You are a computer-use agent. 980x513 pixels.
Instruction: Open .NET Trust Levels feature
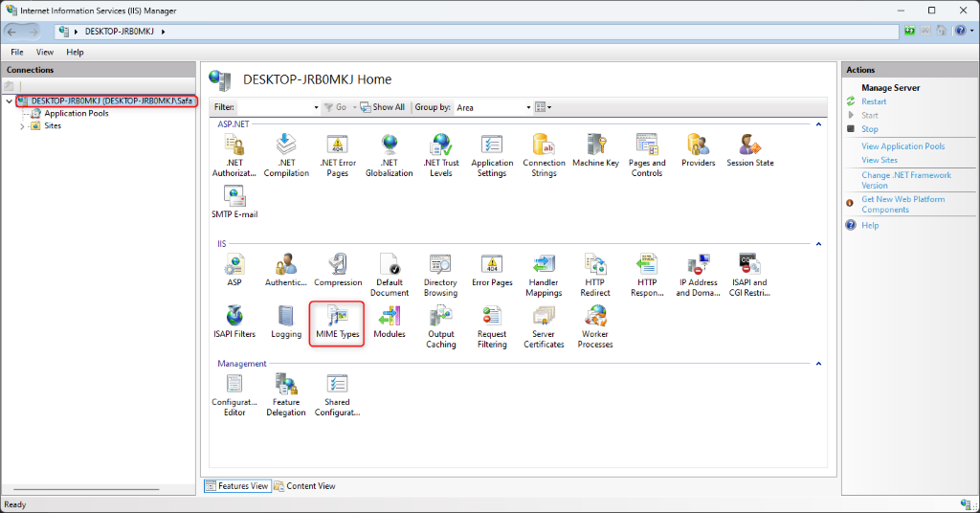coord(440,156)
